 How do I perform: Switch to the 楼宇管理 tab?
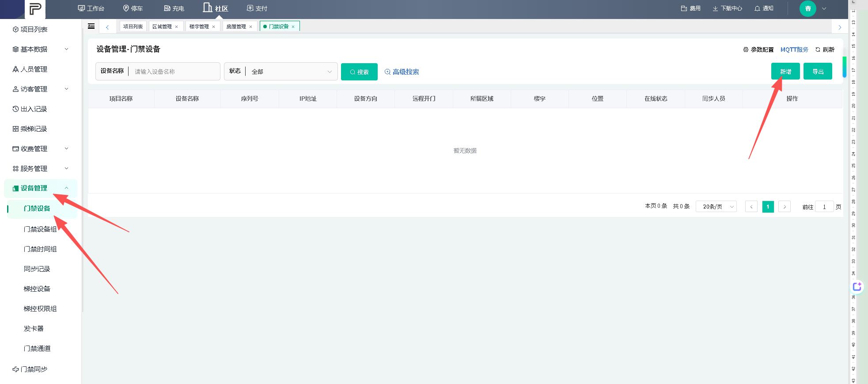pos(199,27)
